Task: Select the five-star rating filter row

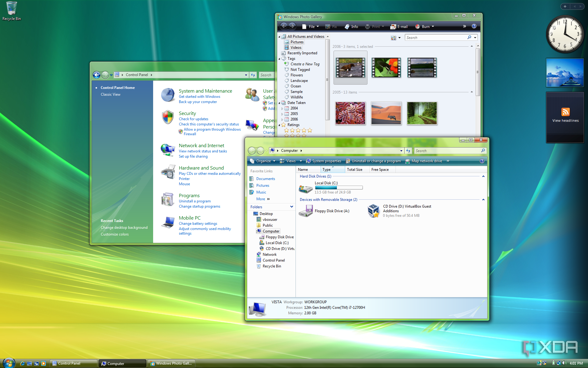Action: [x=298, y=130]
